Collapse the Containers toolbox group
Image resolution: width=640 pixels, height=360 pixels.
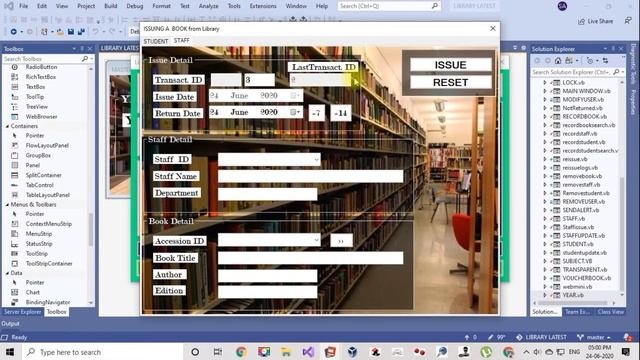tap(7, 126)
